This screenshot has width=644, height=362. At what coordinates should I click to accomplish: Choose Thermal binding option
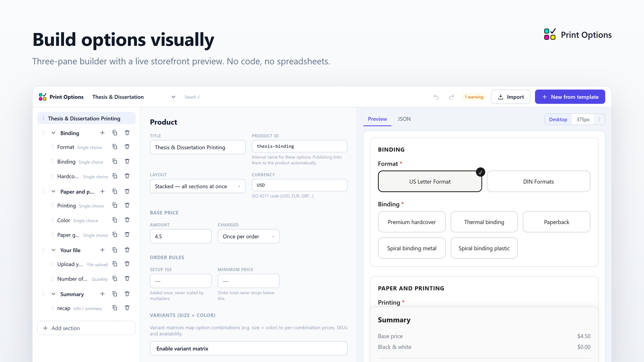[484, 222]
